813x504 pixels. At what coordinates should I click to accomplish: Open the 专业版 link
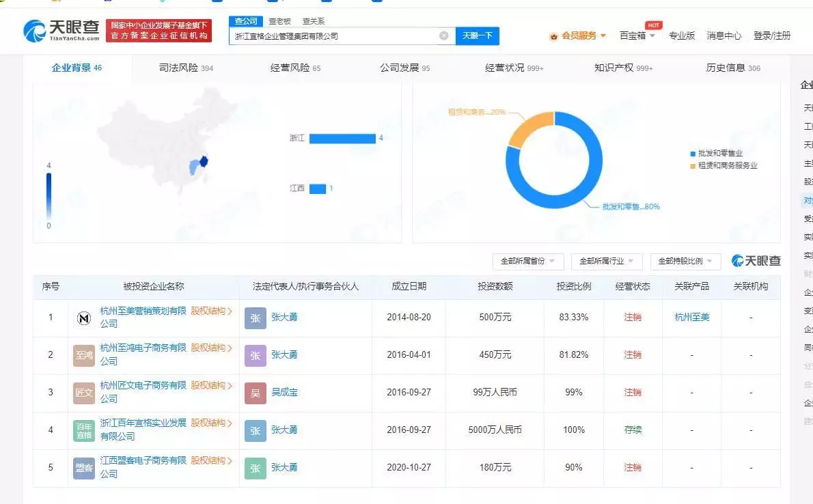pos(682,36)
